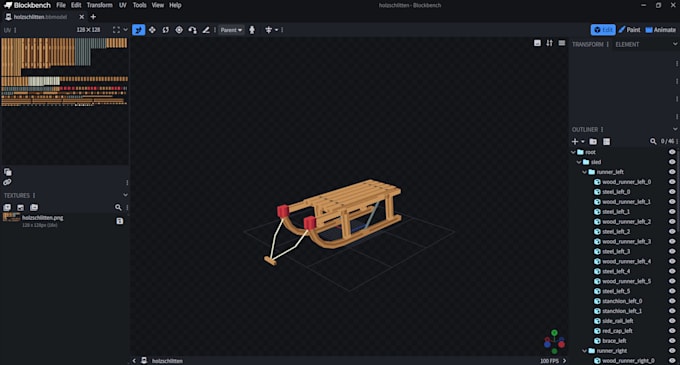
Task: Select the Resize tool
Action: click(x=152, y=30)
